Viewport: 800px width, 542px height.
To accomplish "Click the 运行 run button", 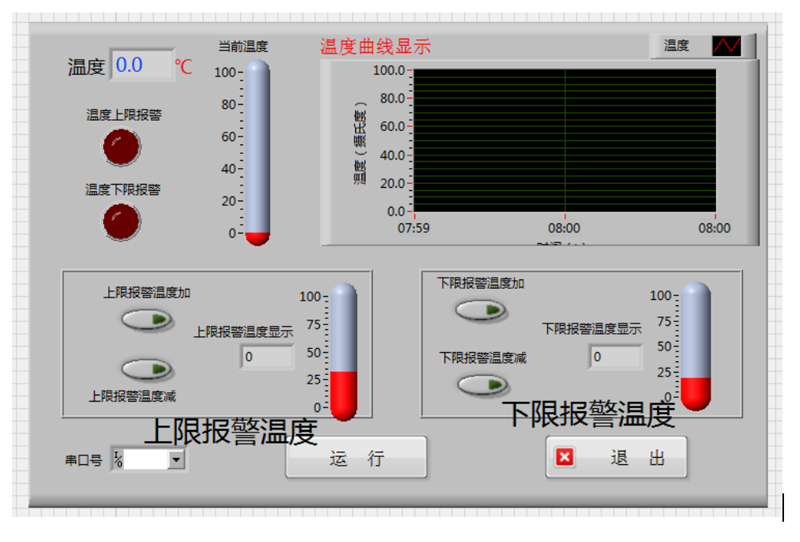I will pyautogui.click(x=356, y=457).
